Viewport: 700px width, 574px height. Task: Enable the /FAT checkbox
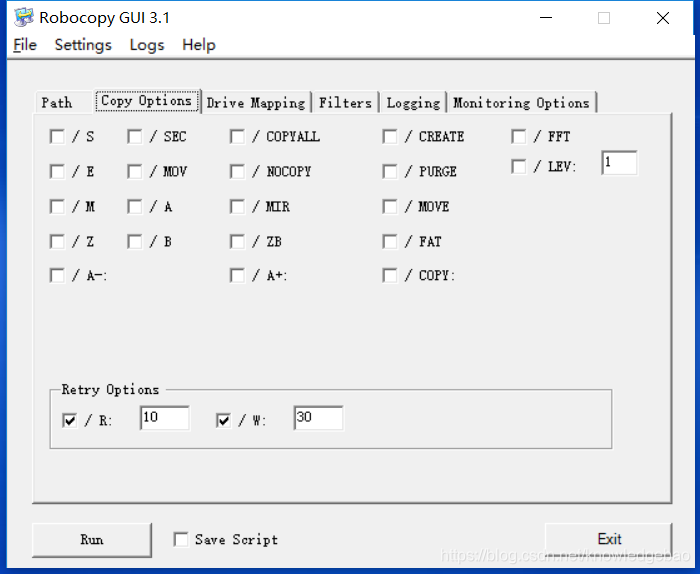[390, 242]
